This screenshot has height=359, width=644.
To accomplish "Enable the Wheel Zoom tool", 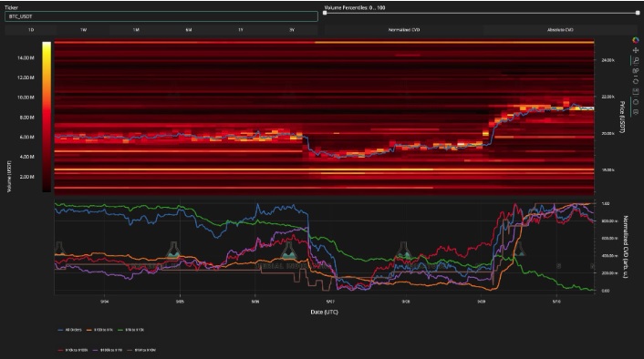I will click(x=636, y=70).
